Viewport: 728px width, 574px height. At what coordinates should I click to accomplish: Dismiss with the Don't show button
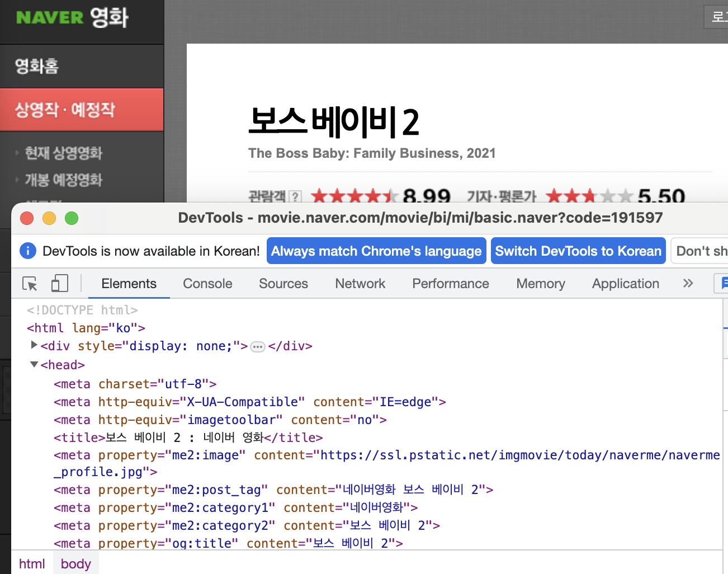(699, 251)
